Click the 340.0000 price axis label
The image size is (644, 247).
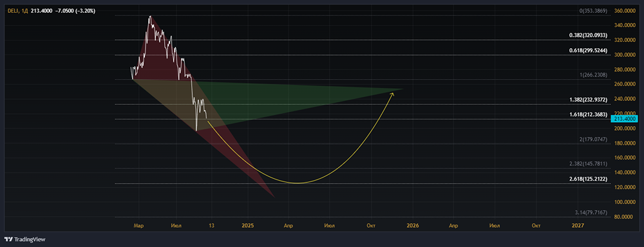[x=624, y=26]
